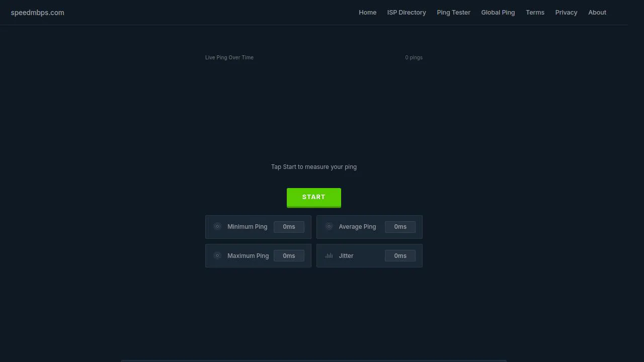Open the About page
644x362 pixels.
tap(597, 13)
